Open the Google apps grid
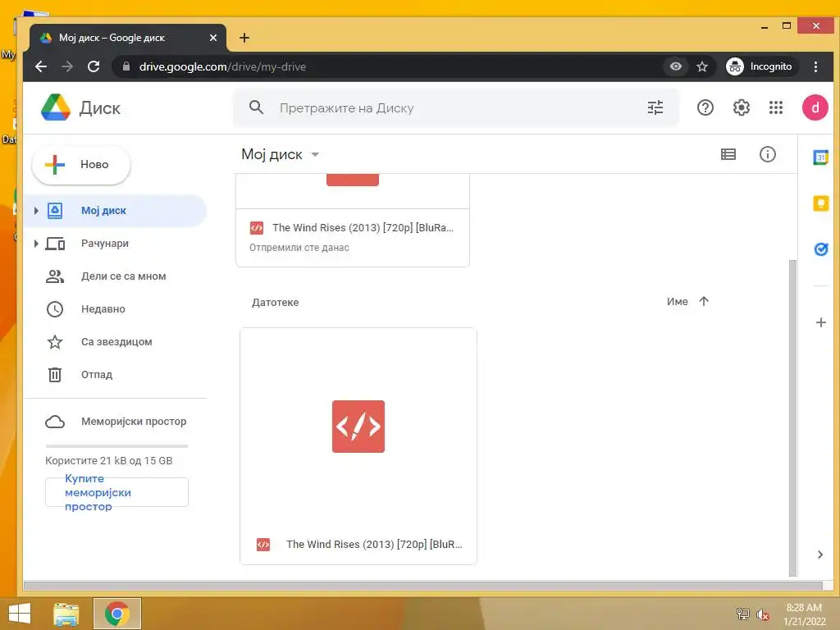The height and width of the screenshot is (630, 840). (x=776, y=107)
